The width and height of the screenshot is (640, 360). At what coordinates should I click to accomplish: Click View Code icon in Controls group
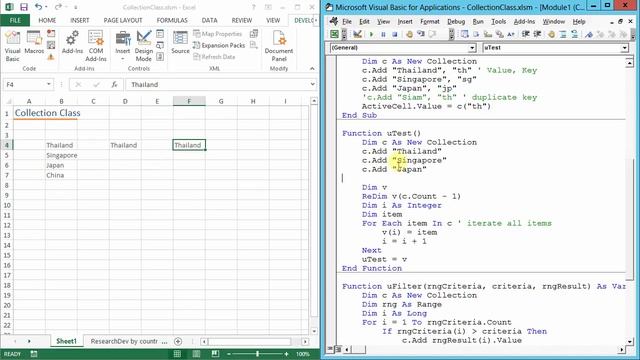pyautogui.click(x=160, y=45)
